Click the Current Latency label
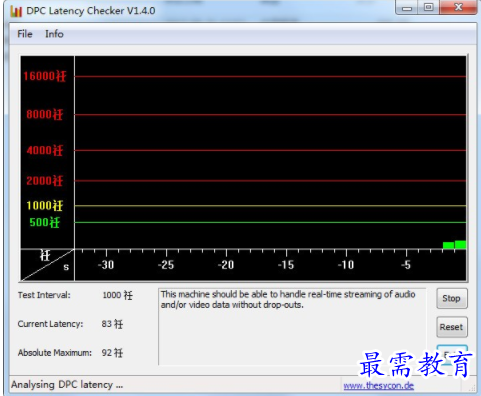 tap(50, 324)
